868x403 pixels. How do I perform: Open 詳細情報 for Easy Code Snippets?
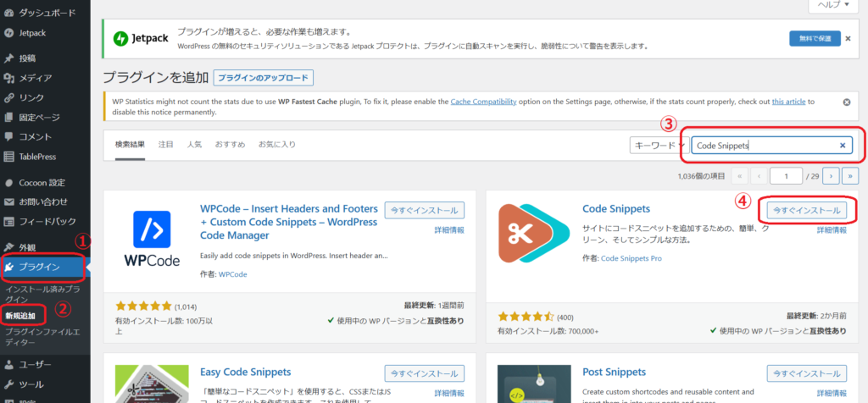[449, 393]
